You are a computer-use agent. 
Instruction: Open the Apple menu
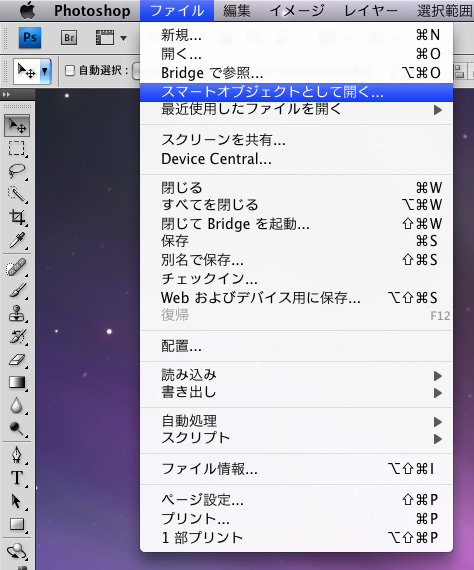coord(28,11)
